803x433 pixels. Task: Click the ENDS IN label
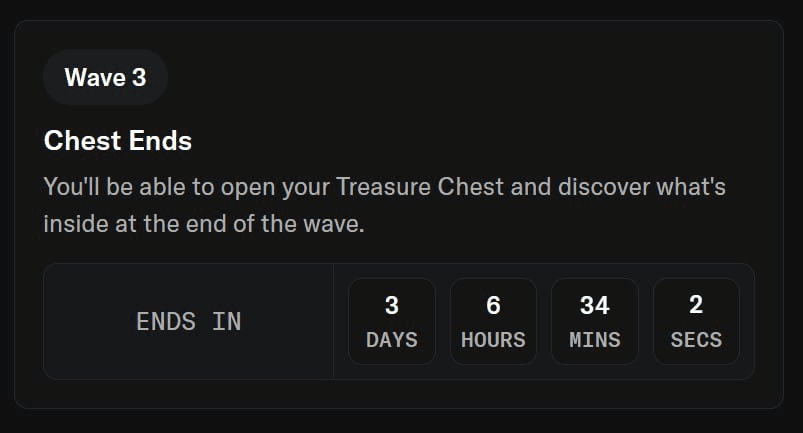[x=188, y=321]
